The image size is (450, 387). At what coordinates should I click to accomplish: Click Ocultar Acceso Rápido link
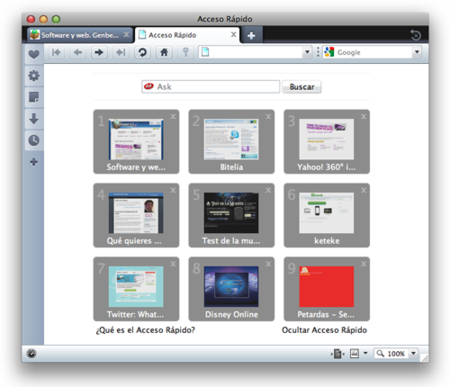click(324, 330)
